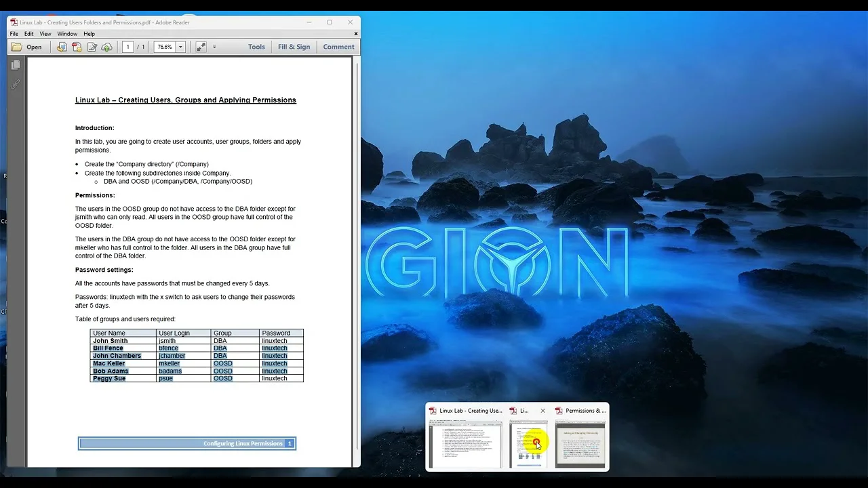Click the 'Bob Adams' table cell
The image size is (868, 488).
point(123,371)
